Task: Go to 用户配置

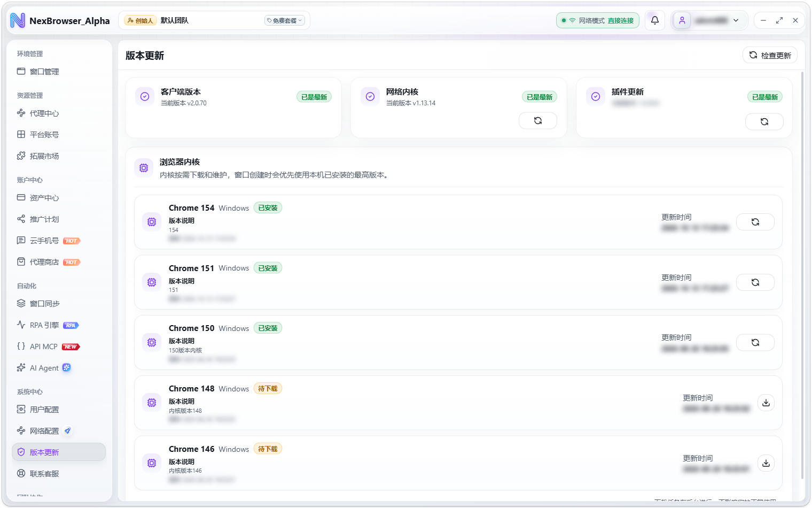Action: point(59,410)
